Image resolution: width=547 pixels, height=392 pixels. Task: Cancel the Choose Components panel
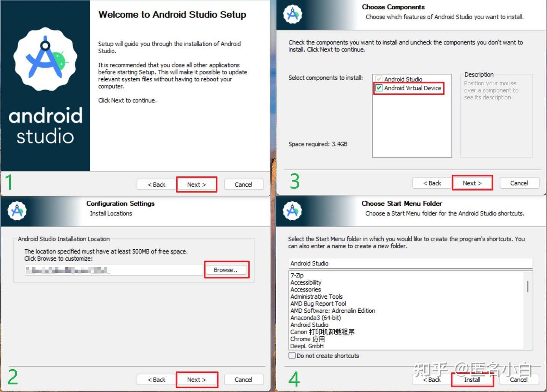pos(519,183)
